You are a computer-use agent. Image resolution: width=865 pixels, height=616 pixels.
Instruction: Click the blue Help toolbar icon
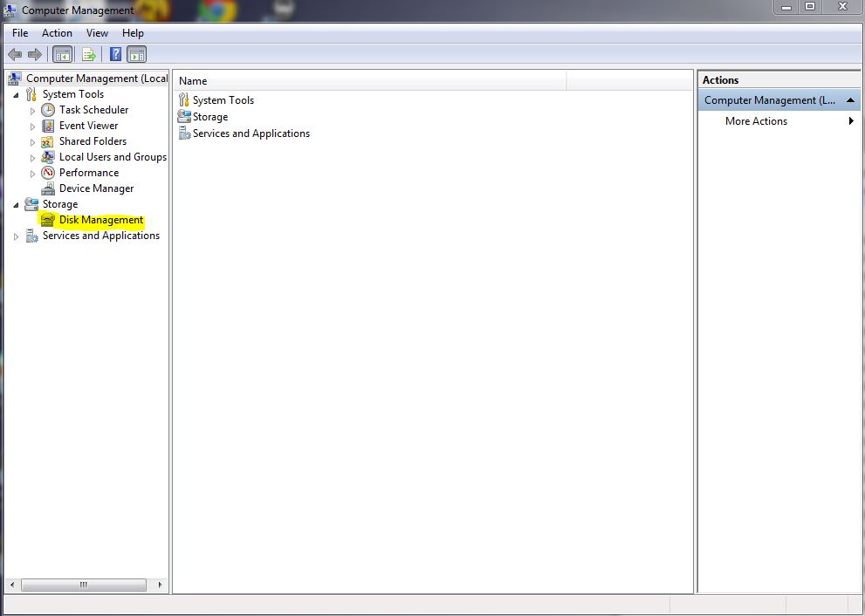click(x=115, y=54)
